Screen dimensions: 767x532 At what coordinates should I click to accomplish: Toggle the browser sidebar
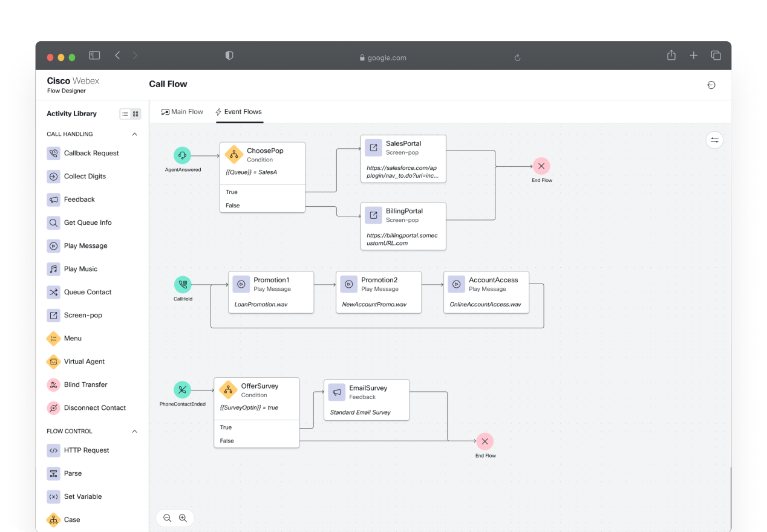[x=94, y=56]
